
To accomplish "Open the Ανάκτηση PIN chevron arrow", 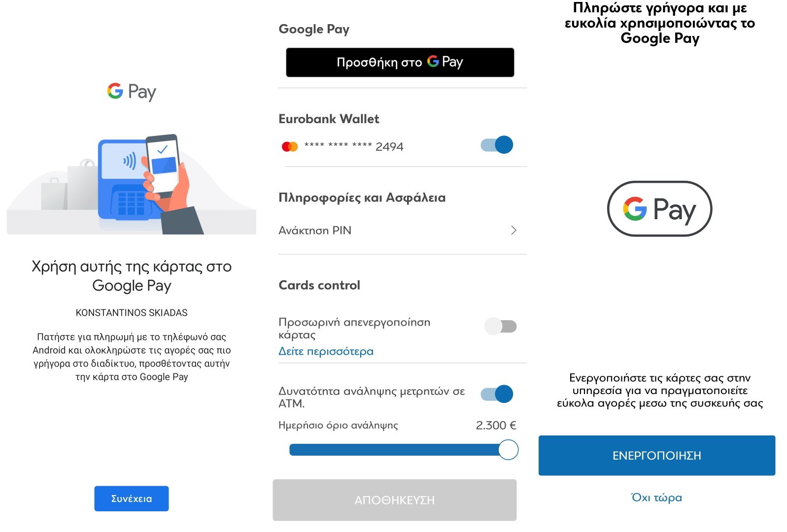I will click(x=513, y=230).
